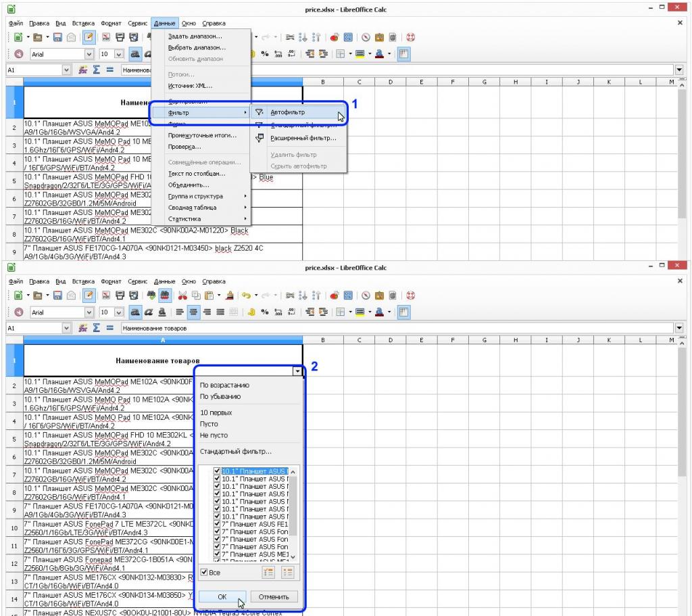Viewport: 692px width, 616px height.
Task: Click Italic icon in bottom window
Action: click(x=149, y=312)
